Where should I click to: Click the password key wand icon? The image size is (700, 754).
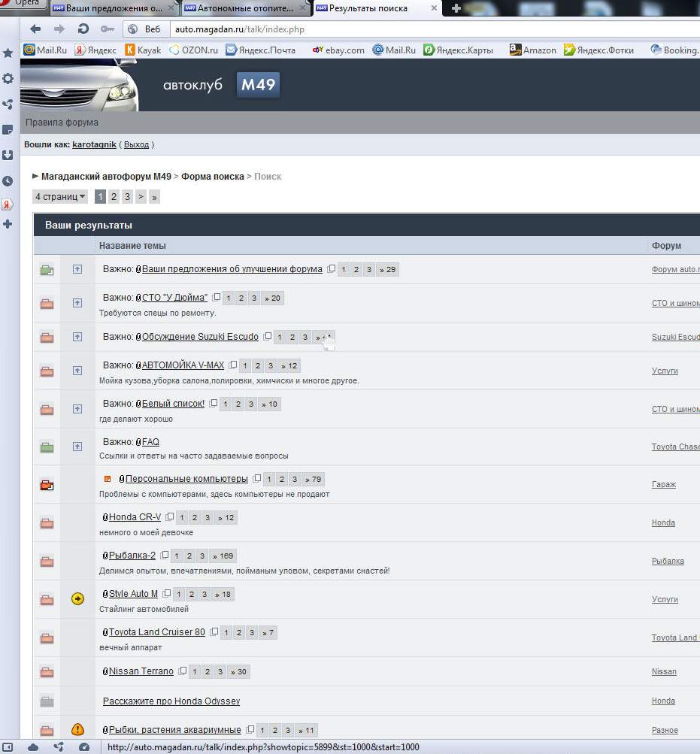(x=107, y=29)
